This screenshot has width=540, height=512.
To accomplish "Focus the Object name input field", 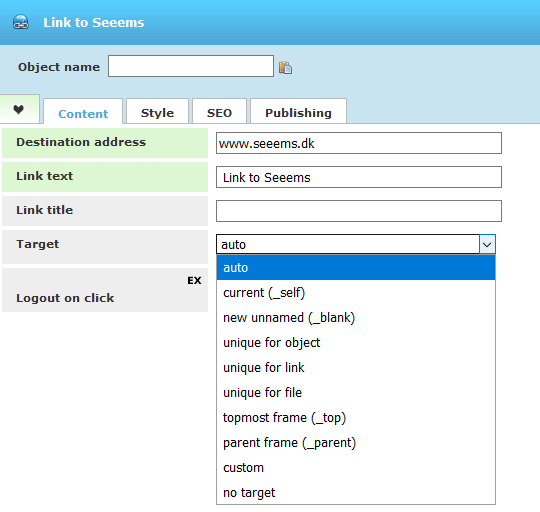I will pyautogui.click(x=191, y=66).
